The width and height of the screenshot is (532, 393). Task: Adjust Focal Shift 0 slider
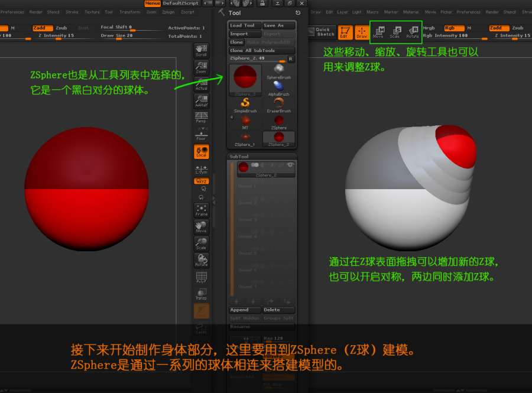(x=132, y=27)
